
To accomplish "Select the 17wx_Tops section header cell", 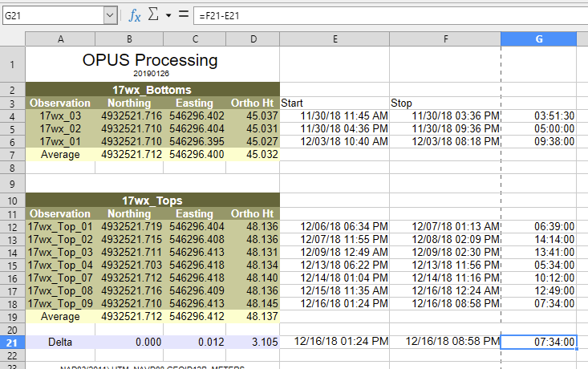I will (x=152, y=200).
